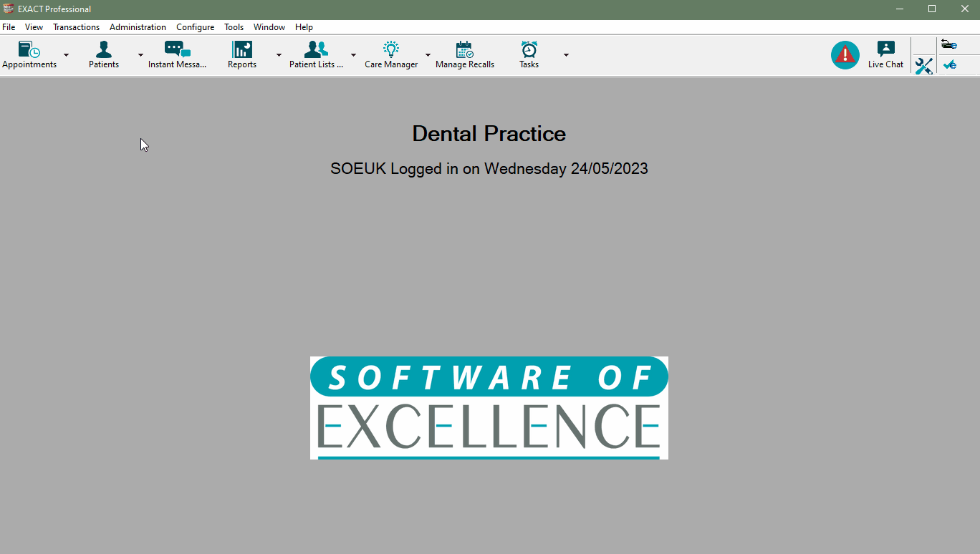Expand the Tasks dropdown arrow

point(566,55)
